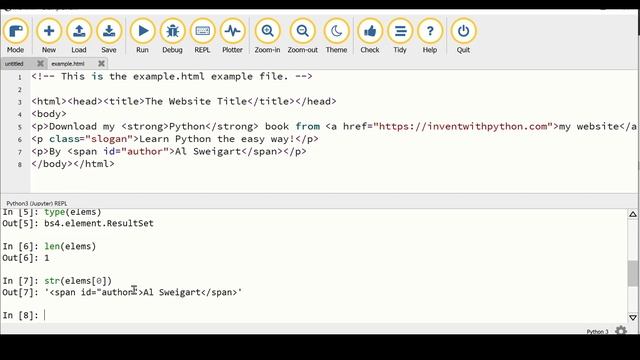
Task: Click line 1 comment text in editor
Action: pos(172,76)
